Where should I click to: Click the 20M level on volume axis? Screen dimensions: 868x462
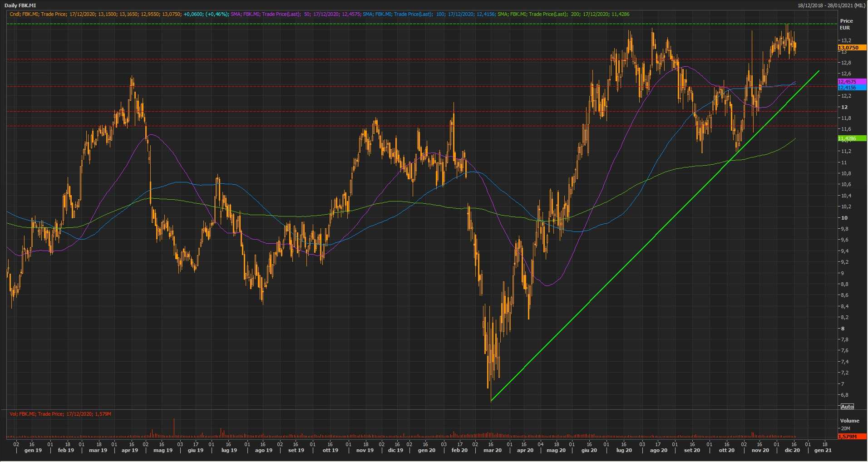pyautogui.click(x=845, y=428)
